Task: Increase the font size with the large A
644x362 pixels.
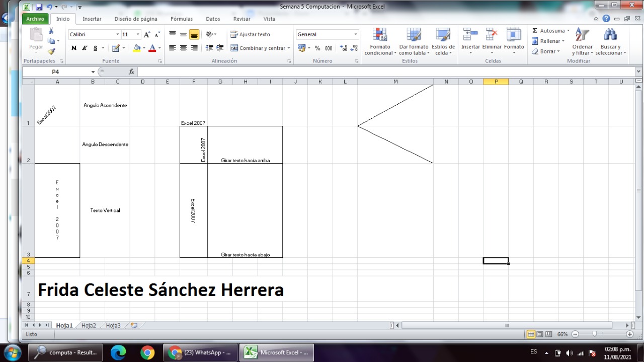Action: pyautogui.click(x=147, y=35)
